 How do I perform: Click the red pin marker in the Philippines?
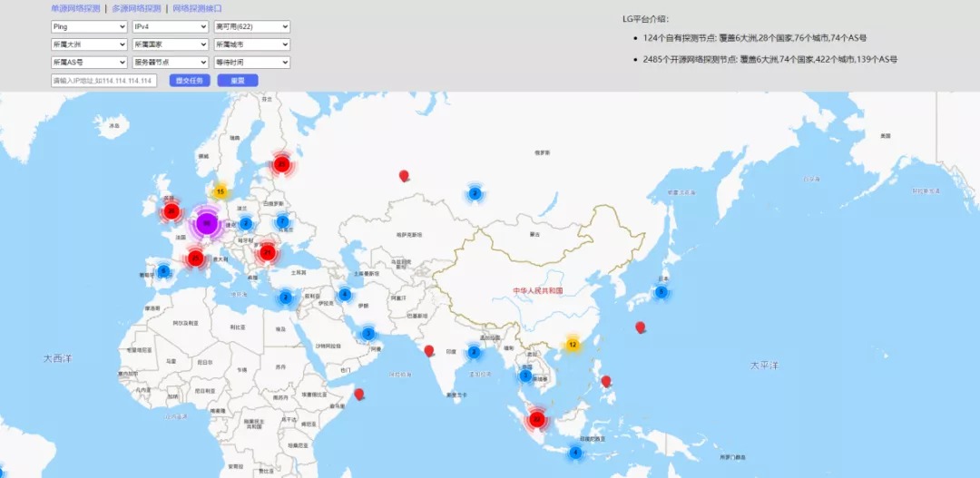tap(605, 381)
